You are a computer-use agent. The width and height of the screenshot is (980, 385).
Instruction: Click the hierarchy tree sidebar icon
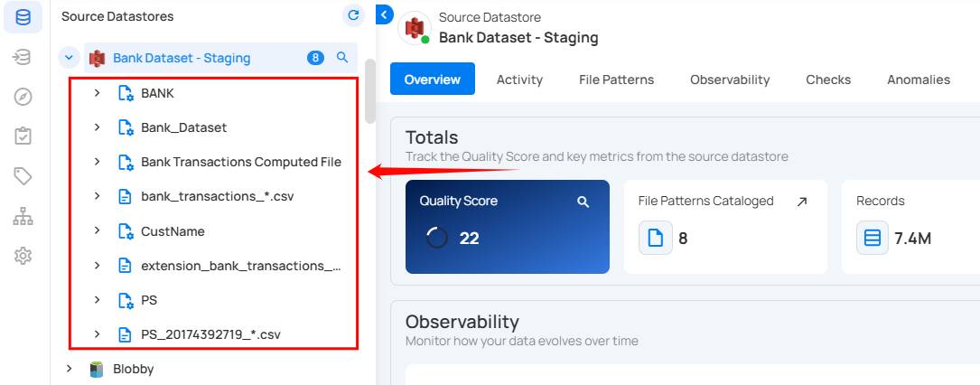click(x=23, y=216)
